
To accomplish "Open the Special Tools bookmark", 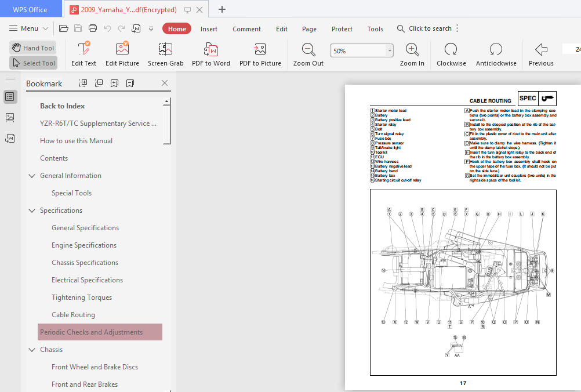I will coord(71,193).
